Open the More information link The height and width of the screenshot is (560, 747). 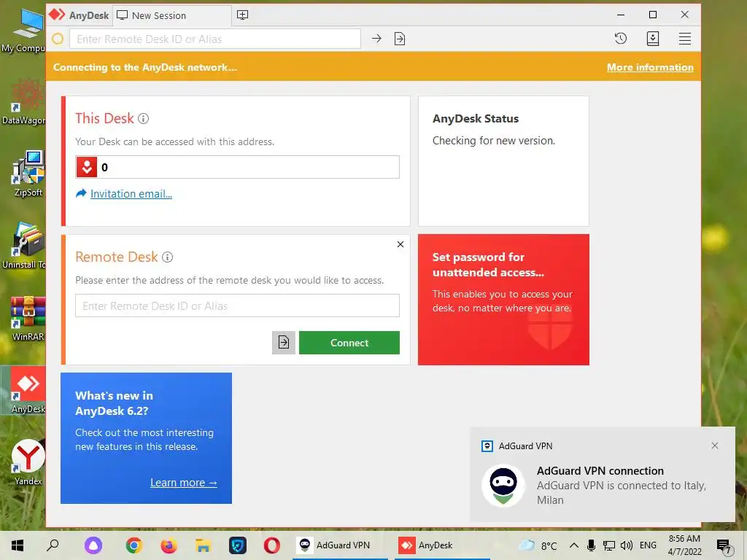click(x=650, y=67)
